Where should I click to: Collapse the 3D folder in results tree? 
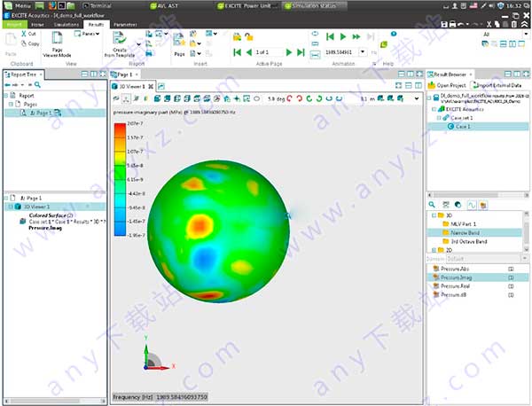433,215
